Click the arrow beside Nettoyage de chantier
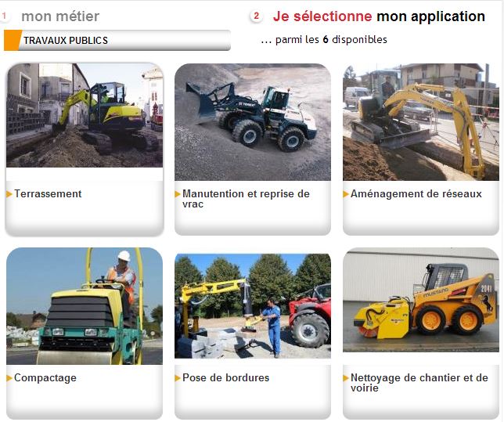Image resolution: width=504 pixels, height=422 pixels. click(x=346, y=378)
